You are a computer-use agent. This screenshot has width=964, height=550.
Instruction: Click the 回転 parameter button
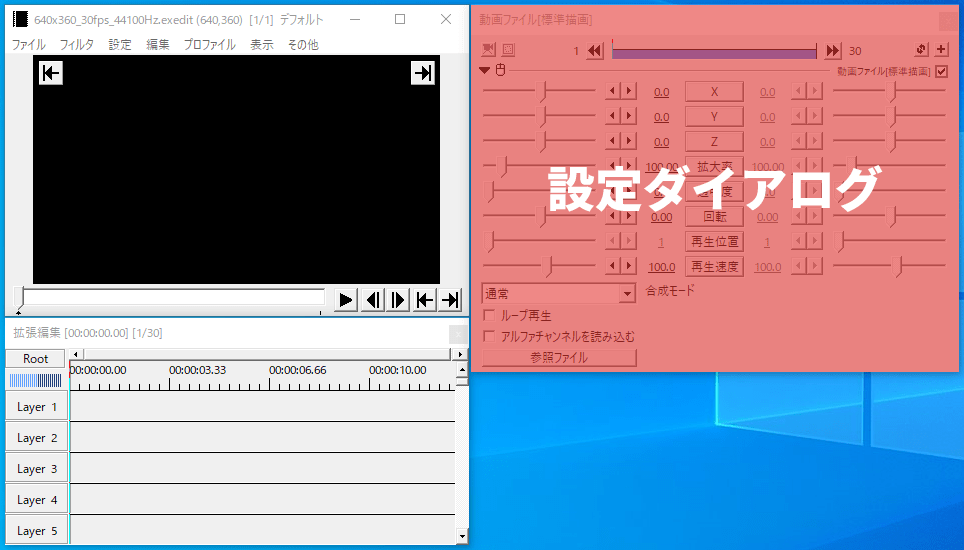point(714,217)
